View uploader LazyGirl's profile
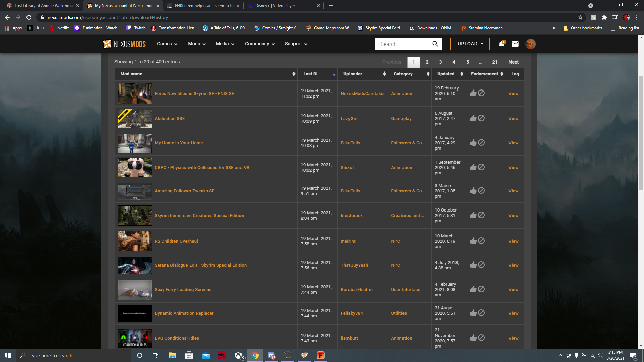Image resolution: width=644 pixels, height=362 pixels. 349,119
